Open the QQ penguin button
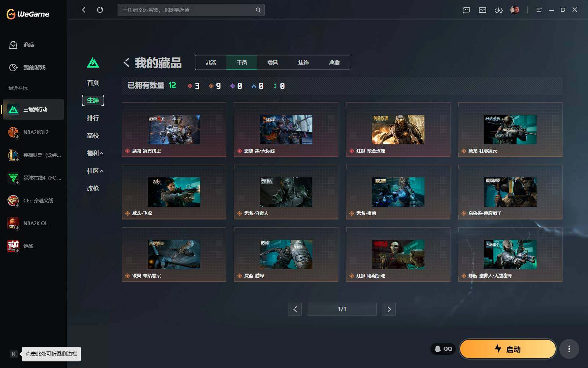This screenshot has height=368, width=588. (443, 349)
